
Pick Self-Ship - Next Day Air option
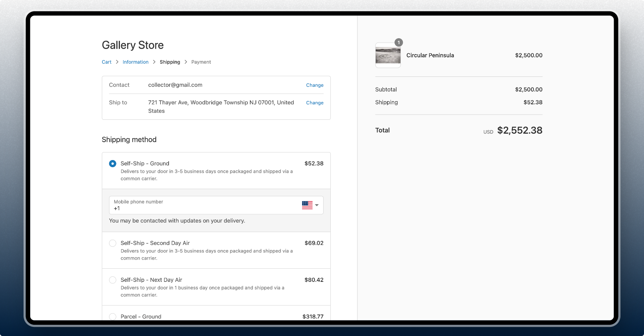(113, 280)
